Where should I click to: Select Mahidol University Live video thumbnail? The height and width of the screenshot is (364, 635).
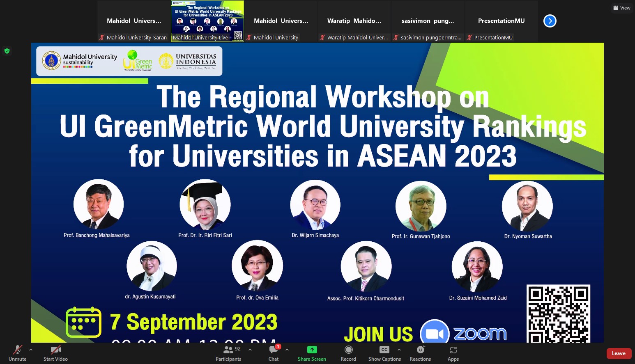click(x=207, y=21)
